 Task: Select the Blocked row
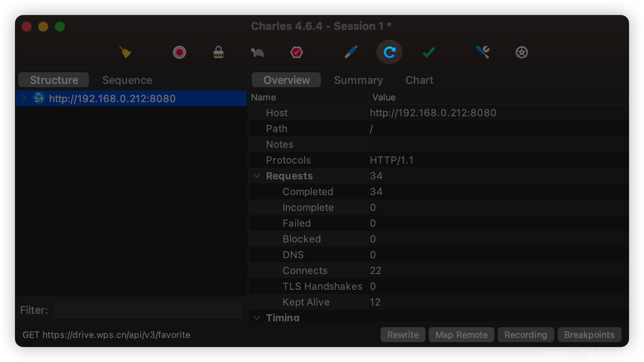pyautogui.click(x=438, y=239)
